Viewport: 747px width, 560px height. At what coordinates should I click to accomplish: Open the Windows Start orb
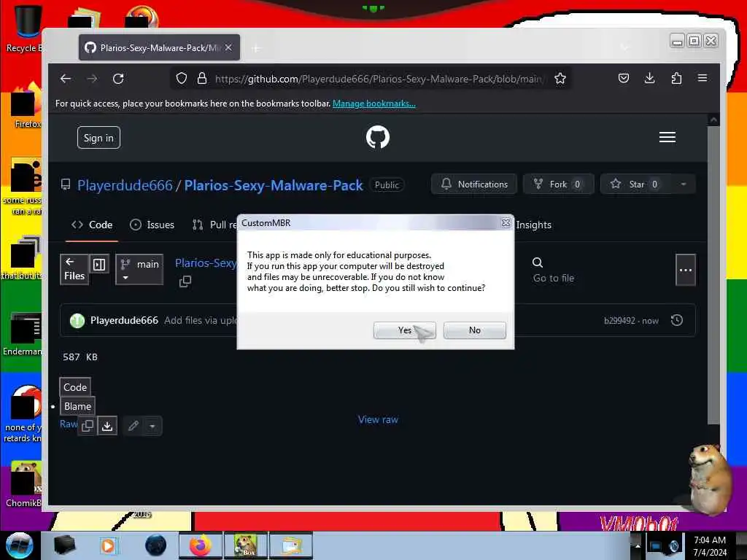tap(20, 545)
